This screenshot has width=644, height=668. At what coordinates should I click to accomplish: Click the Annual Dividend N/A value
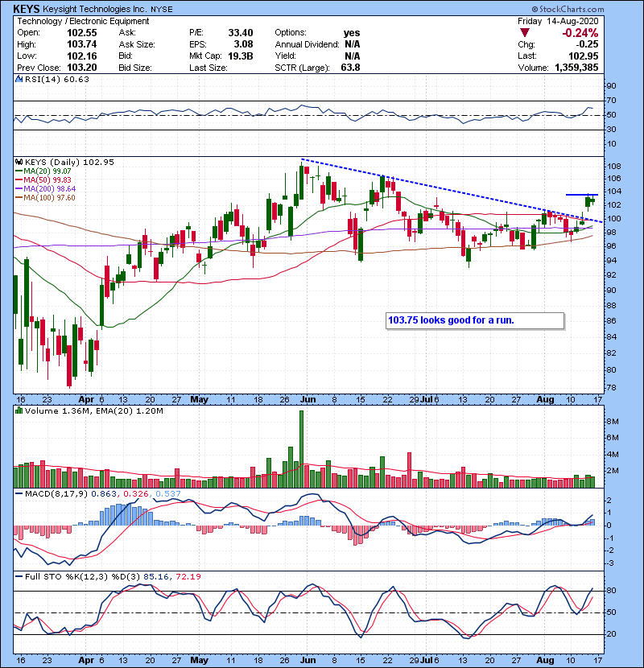tap(352, 44)
